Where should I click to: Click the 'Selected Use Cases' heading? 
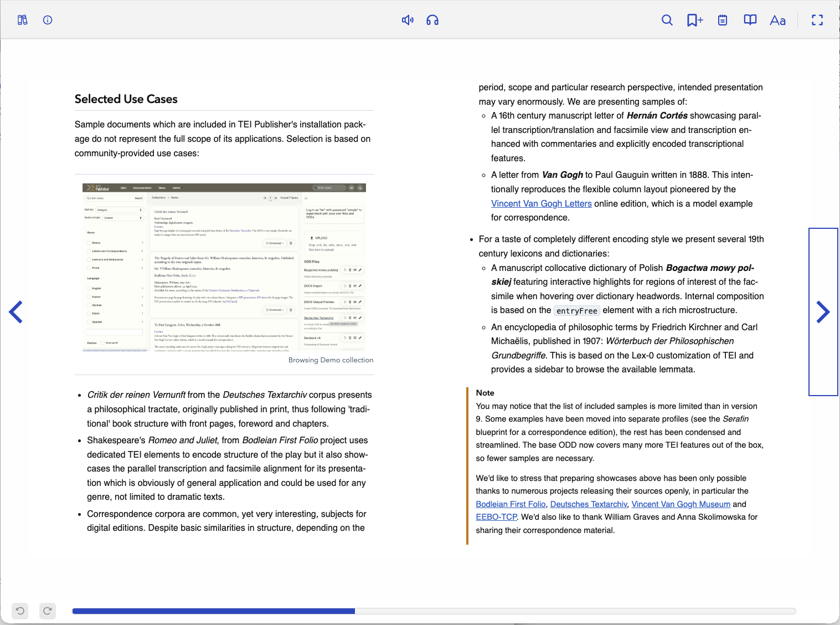[x=126, y=99]
